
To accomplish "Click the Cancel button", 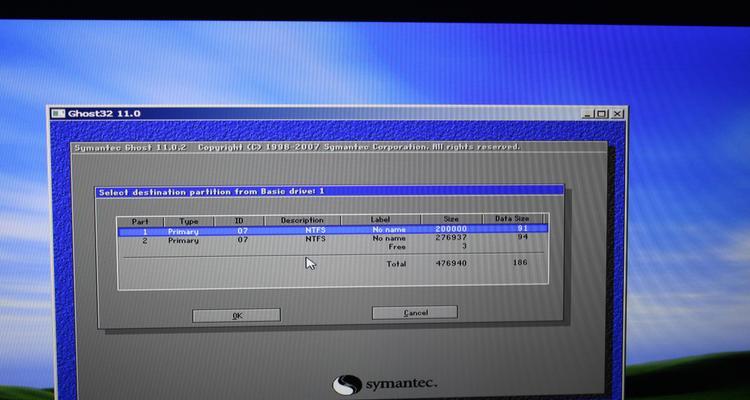I will pos(415,312).
